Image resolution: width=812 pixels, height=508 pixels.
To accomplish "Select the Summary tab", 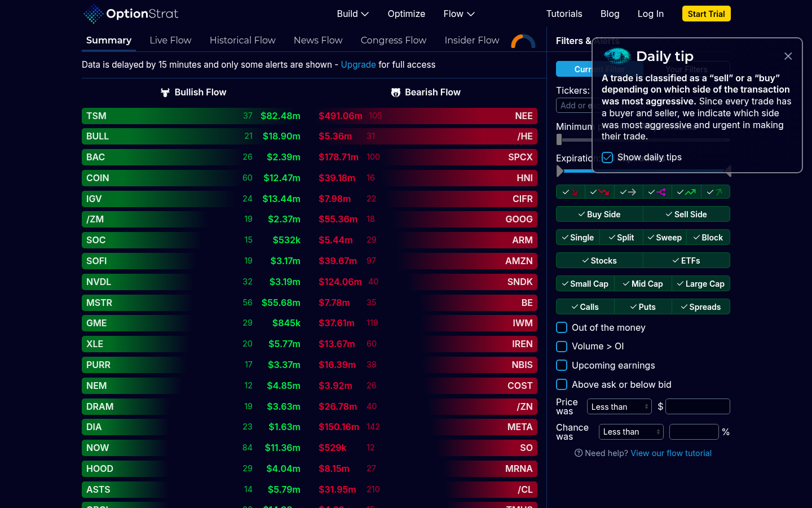I will (x=109, y=40).
